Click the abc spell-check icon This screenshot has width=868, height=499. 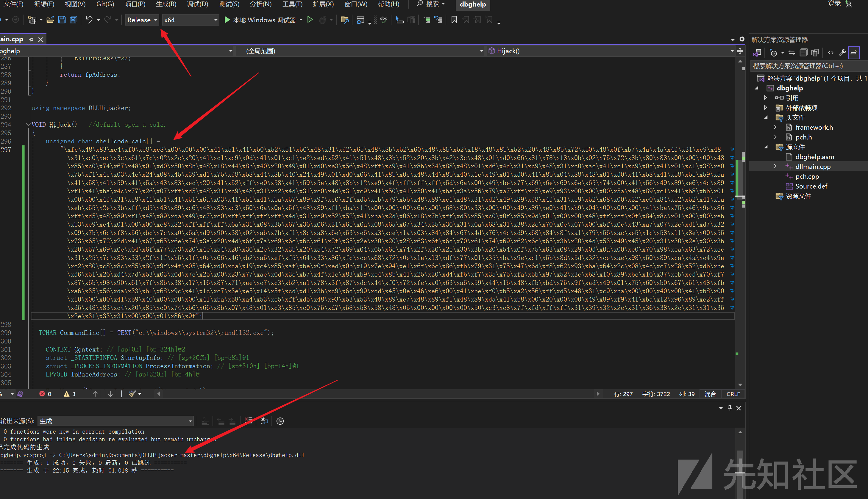click(383, 20)
